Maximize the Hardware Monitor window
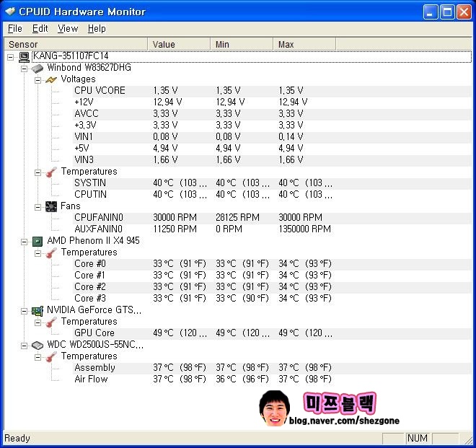 point(447,12)
